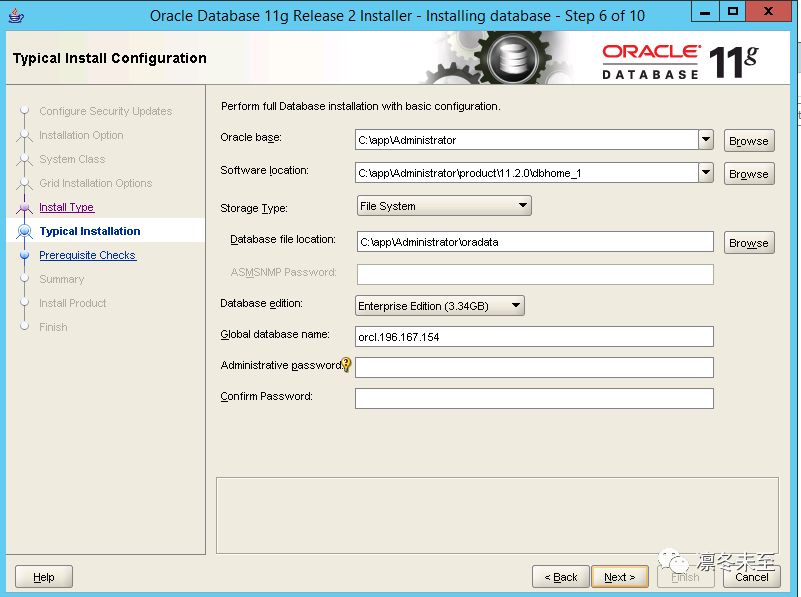Click the Database file location label
This screenshot has width=801, height=597.
pos(283,240)
